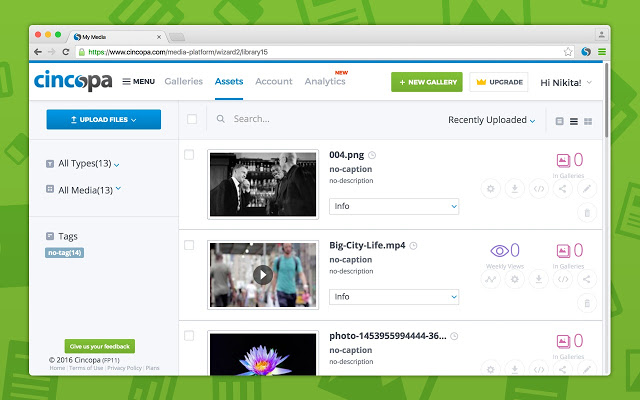Go back in browser history
The width and height of the screenshot is (640, 400).
[x=38, y=52]
